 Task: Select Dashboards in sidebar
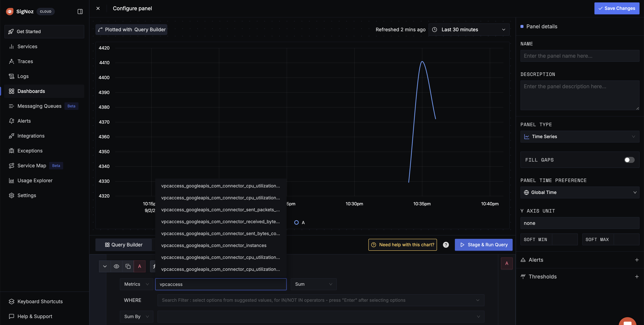tap(44, 91)
